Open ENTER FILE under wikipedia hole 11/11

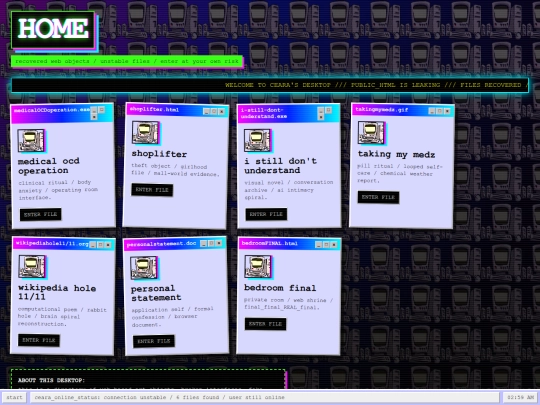(39, 340)
